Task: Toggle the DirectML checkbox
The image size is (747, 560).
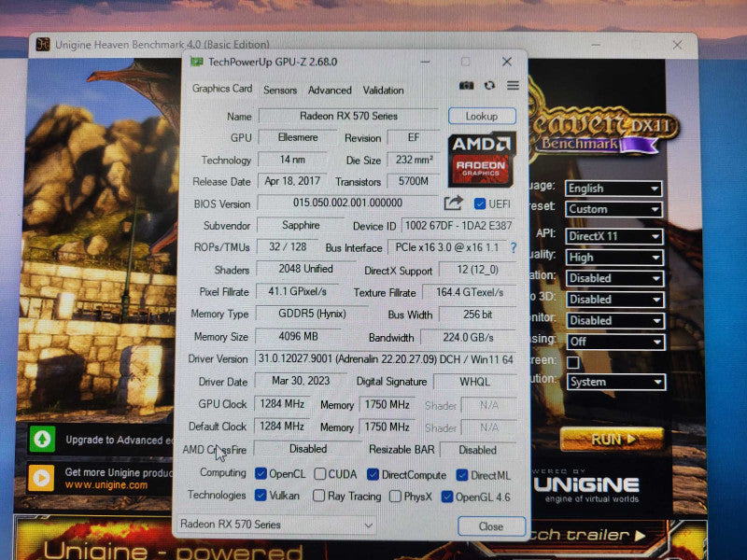Action: [462, 475]
